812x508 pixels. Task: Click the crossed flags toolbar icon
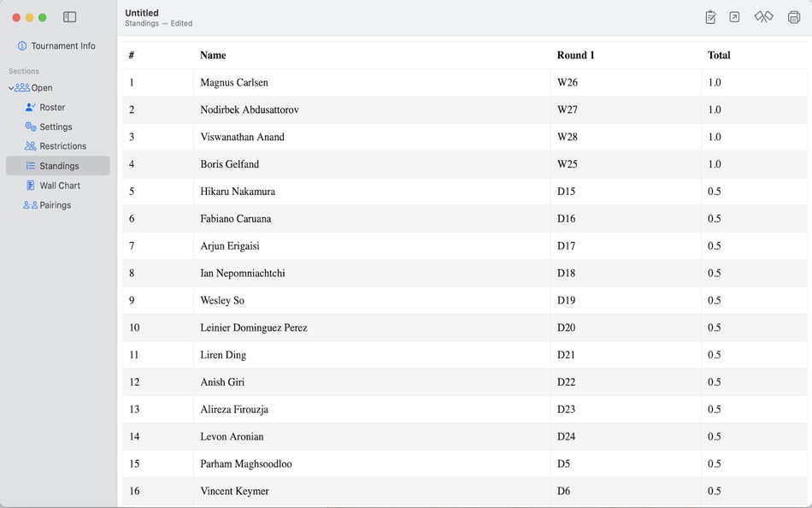[x=763, y=15]
